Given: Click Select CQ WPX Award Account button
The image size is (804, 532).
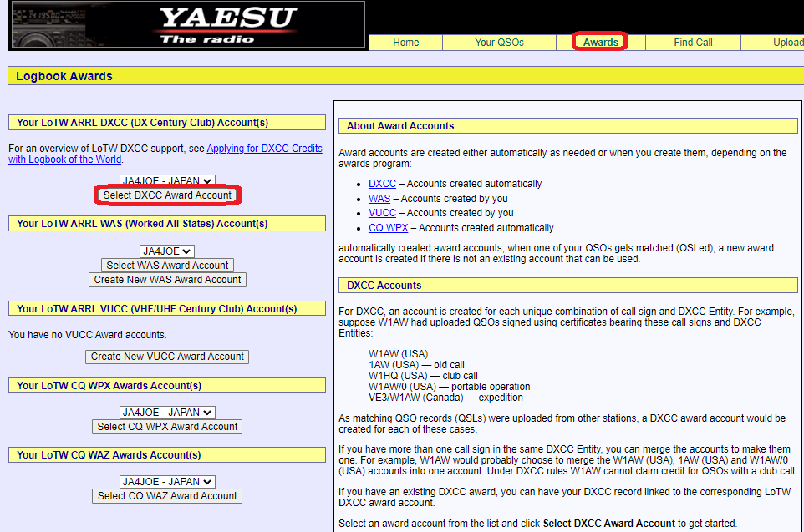Looking at the screenshot, I should click(167, 427).
